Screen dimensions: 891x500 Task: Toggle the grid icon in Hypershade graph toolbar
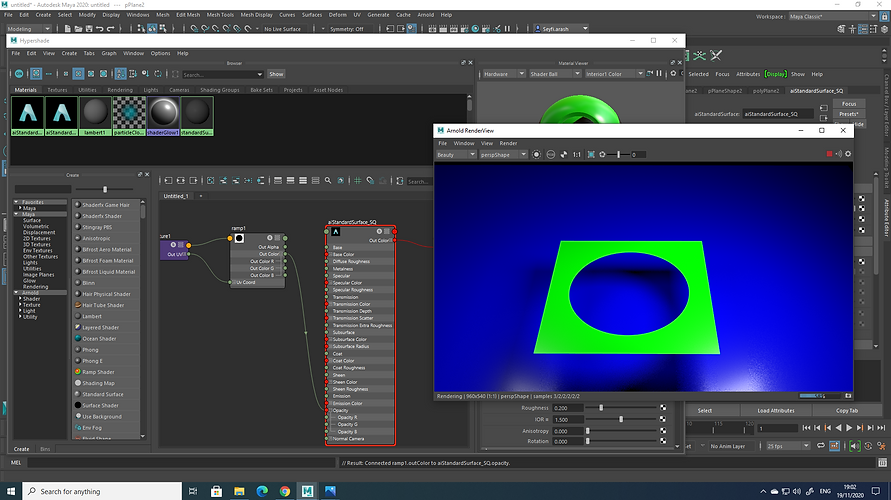point(357,181)
